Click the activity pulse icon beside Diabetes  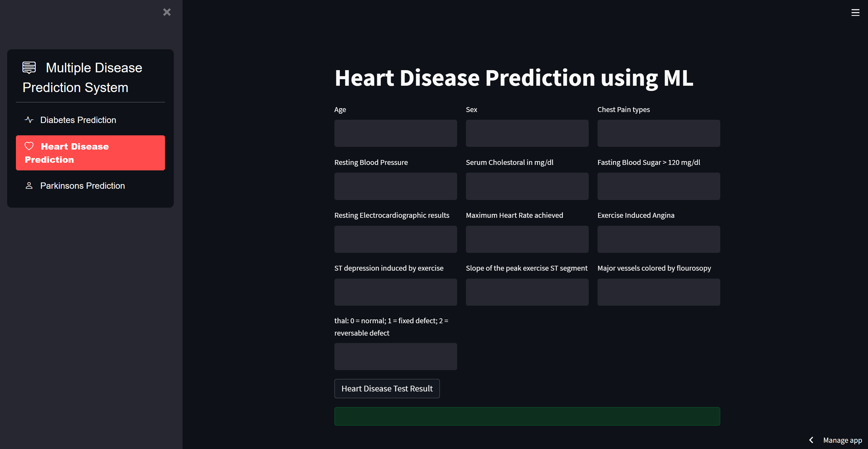29,120
